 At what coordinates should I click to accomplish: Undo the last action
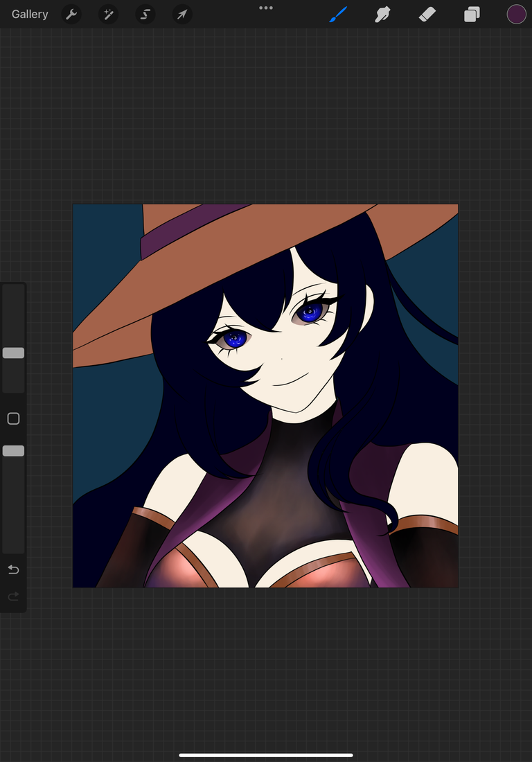[x=13, y=569]
